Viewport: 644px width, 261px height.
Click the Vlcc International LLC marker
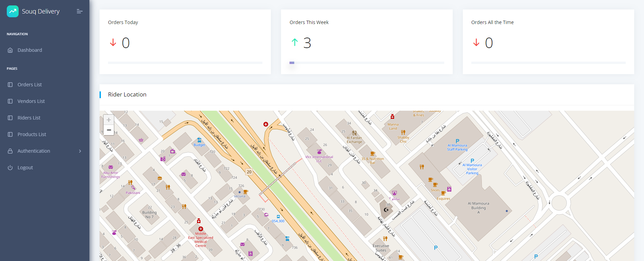tap(319, 152)
